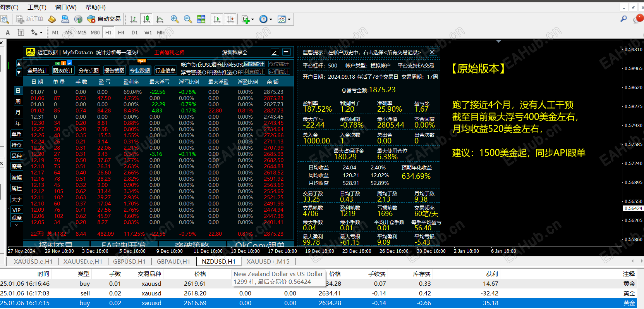Image resolution: width=644 pixels, height=309 pixels.
Task: Switch chart to line chart style
Action: (160, 19)
